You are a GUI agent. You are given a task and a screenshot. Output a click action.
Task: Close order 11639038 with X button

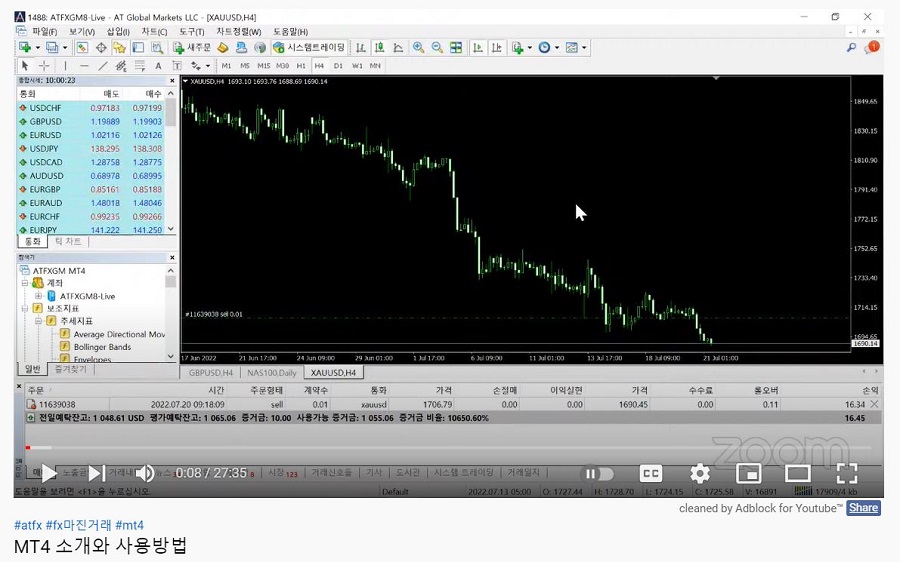click(x=874, y=405)
